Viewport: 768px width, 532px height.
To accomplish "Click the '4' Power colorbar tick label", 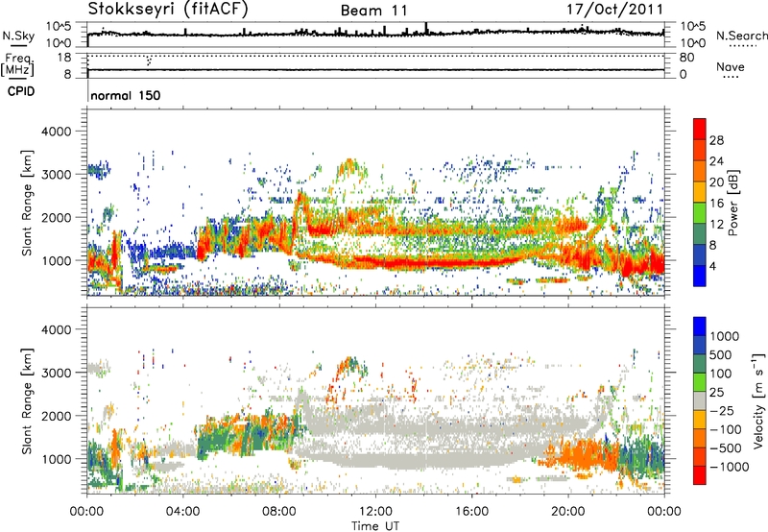I will [712, 266].
